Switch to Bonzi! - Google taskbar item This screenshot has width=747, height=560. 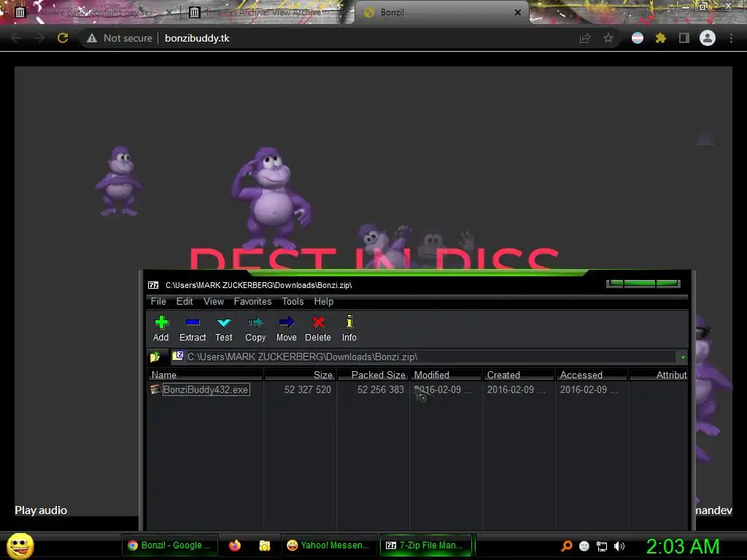point(169,545)
